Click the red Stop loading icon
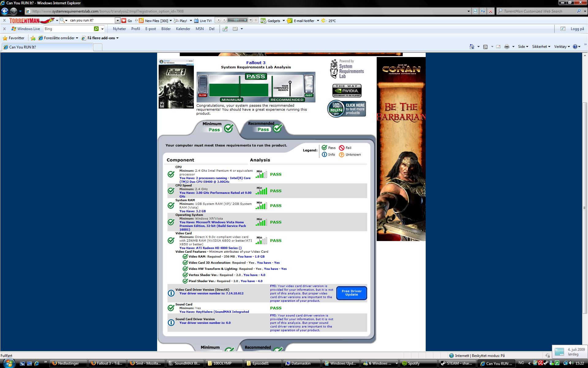 pos(491,11)
